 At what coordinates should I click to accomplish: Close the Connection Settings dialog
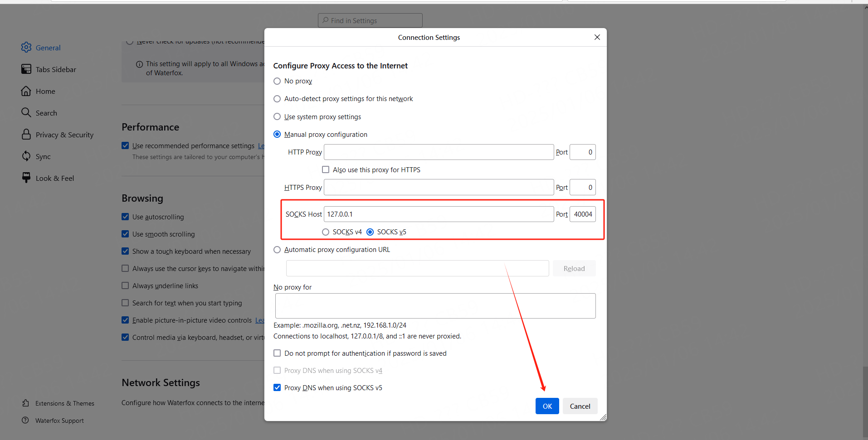coord(597,37)
